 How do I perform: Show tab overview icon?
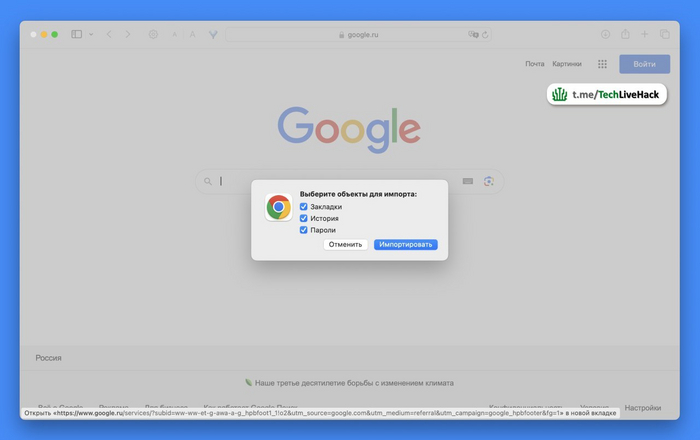664,34
